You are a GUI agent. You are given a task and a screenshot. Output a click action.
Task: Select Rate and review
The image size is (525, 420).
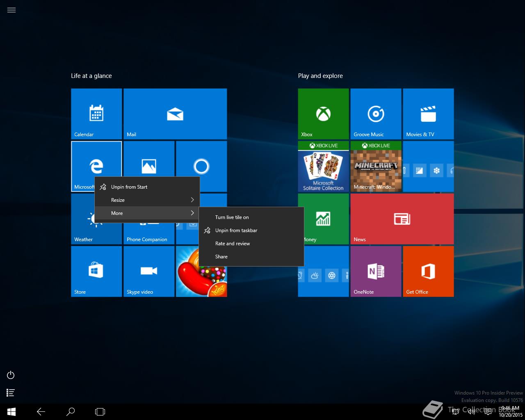[x=251, y=244]
